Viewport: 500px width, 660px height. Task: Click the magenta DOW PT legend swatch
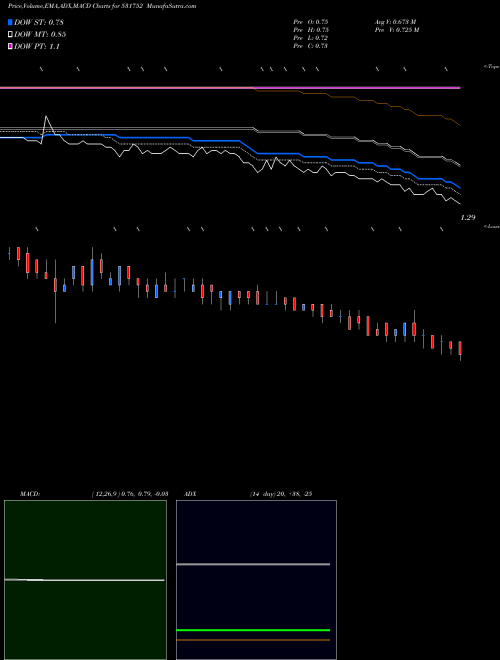10,46
